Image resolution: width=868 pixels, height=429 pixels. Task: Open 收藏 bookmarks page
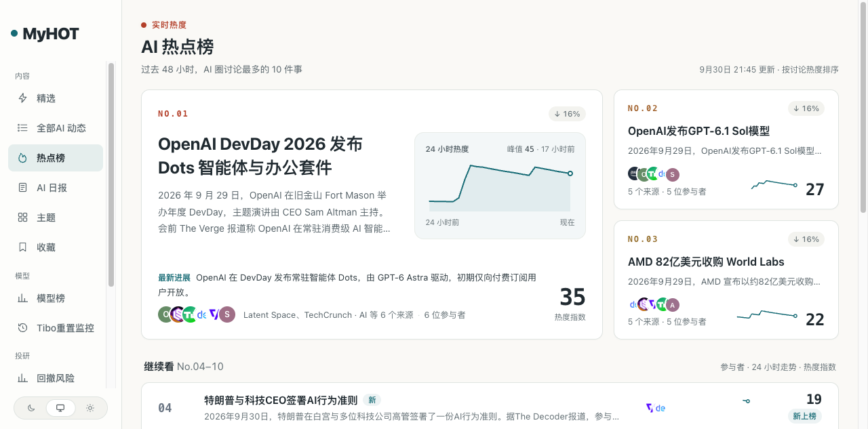(x=56, y=247)
